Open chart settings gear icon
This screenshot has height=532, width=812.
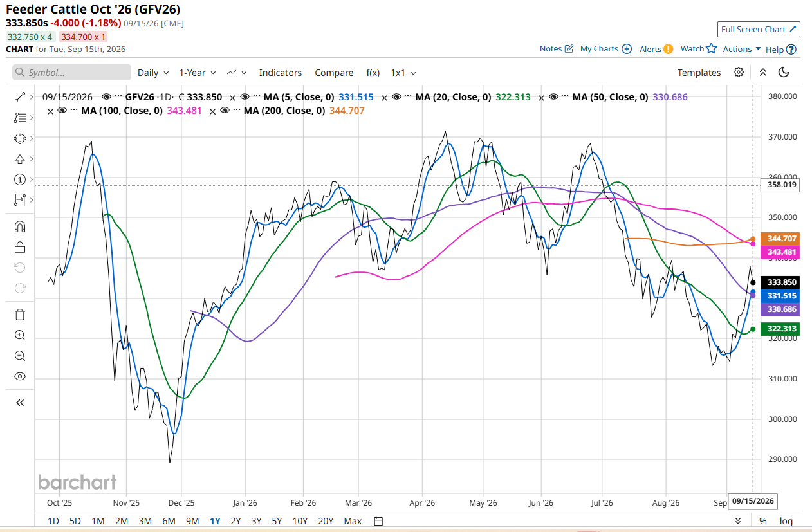coord(739,72)
